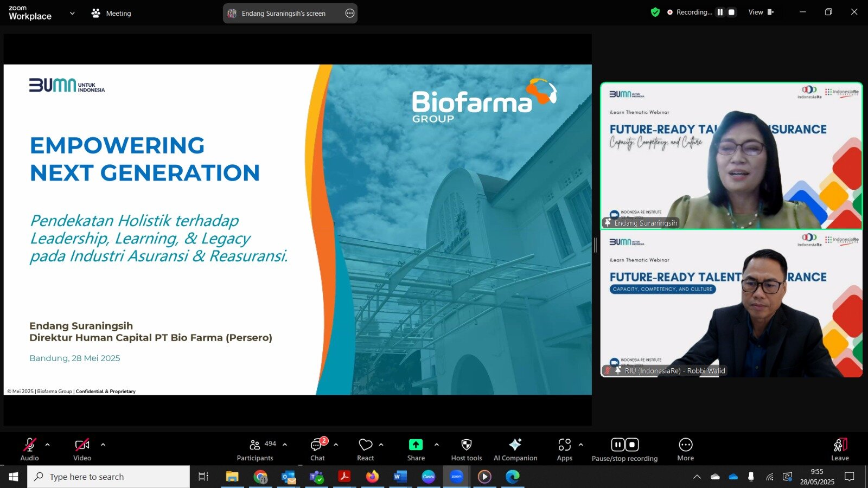Click the Meeting tab

click(x=112, y=13)
